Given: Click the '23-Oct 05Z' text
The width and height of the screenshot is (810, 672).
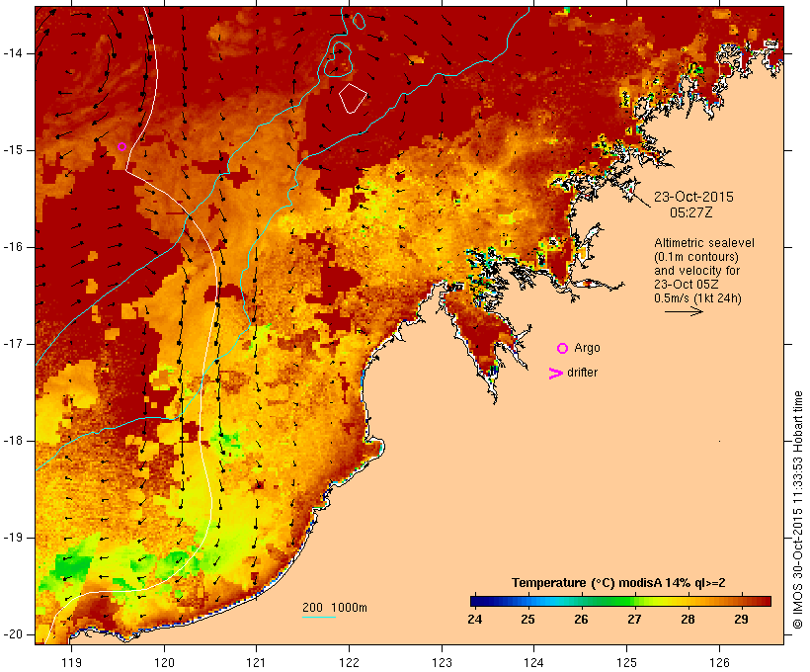Looking at the screenshot, I should pyautogui.click(x=686, y=285).
